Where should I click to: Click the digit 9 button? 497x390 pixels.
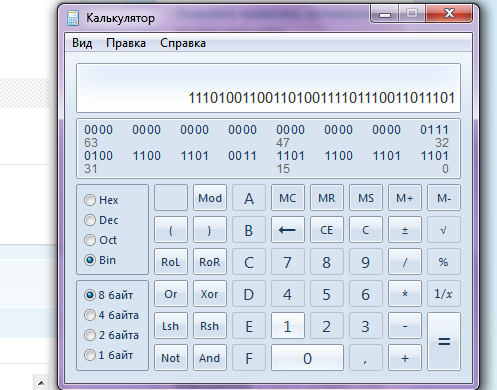point(366,262)
